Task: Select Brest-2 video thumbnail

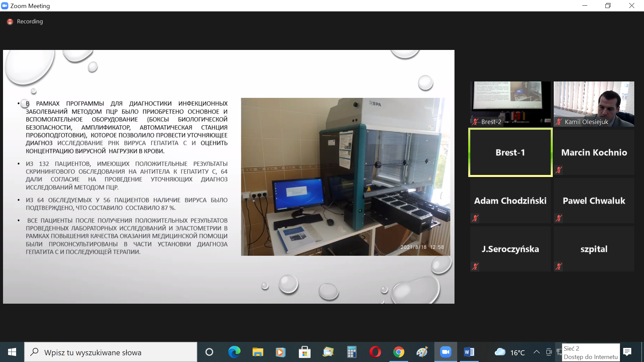Action: (x=510, y=104)
